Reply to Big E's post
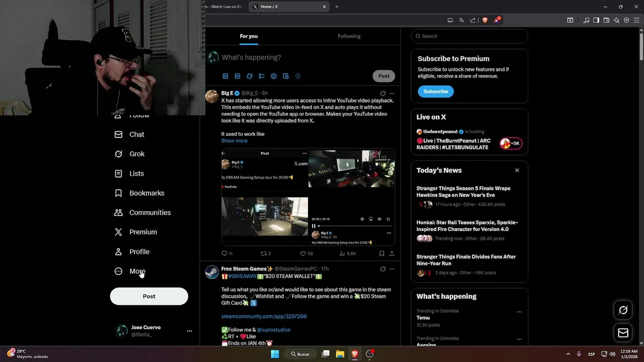Image resolution: width=644 pixels, height=362 pixels. 227,253
